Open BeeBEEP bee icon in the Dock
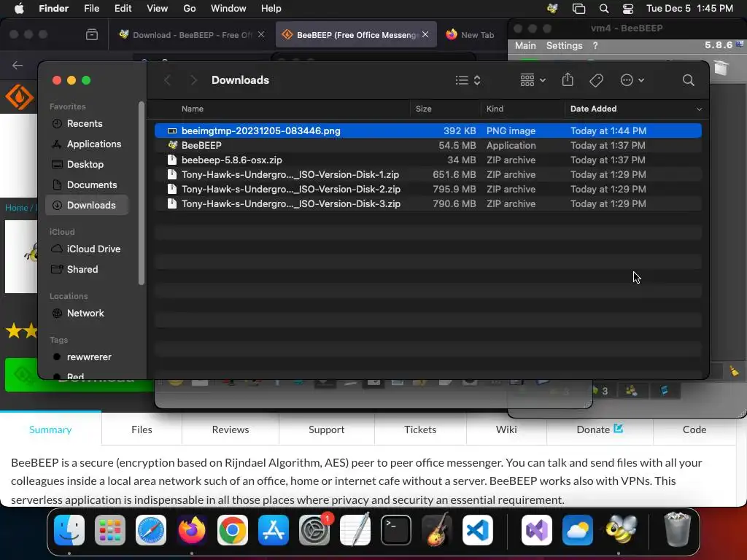 pos(621,530)
